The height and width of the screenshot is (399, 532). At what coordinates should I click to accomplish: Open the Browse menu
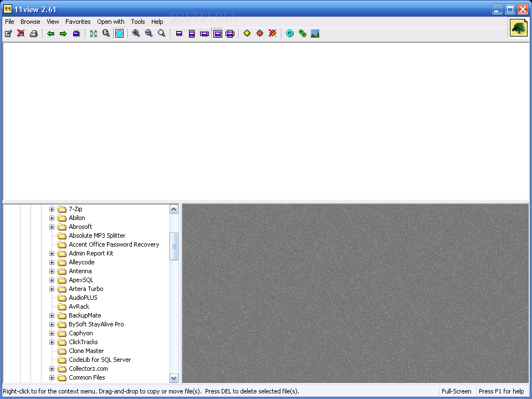point(30,22)
